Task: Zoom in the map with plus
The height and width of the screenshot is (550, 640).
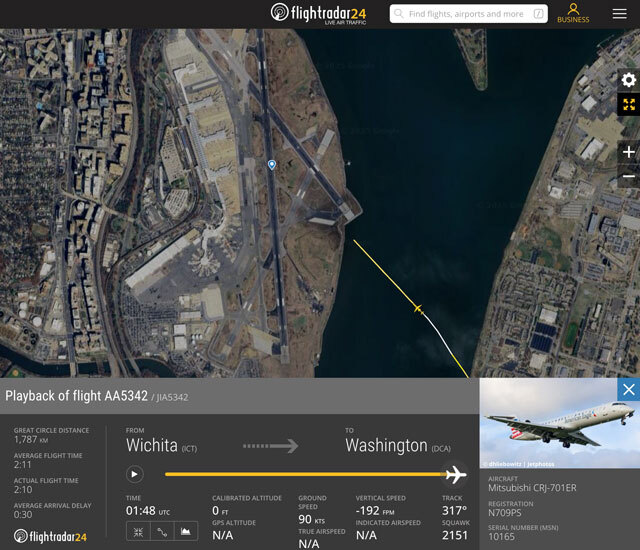Action: point(629,152)
